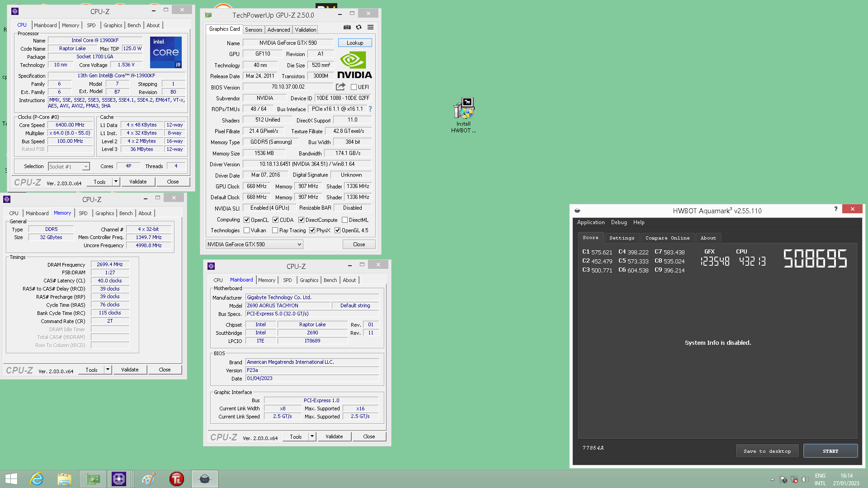Image resolution: width=868 pixels, height=488 pixels.
Task: Open the Application menu in Aquamark
Action: (590, 222)
